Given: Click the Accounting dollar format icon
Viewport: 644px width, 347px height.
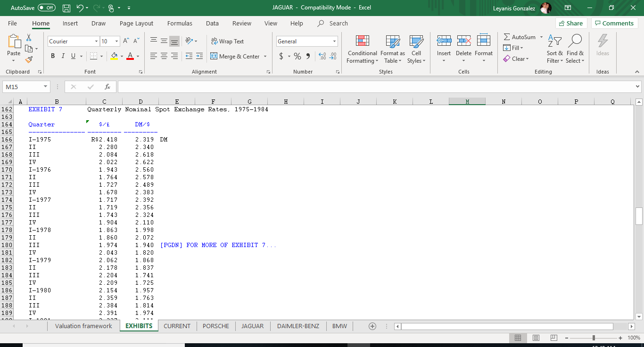Looking at the screenshot, I should tap(281, 56).
